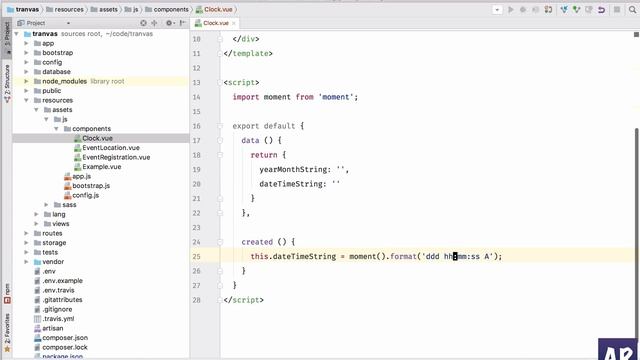Click Clock.vue breadcrumb segment

(214, 9)
